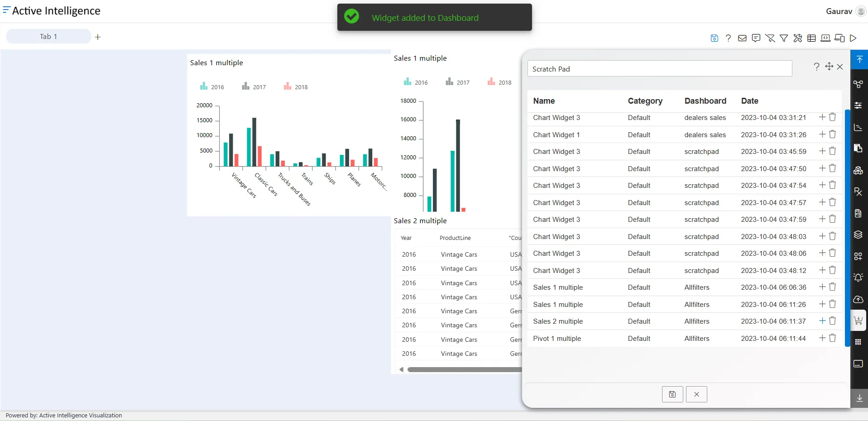The height and width of the screenshot is (421, 868).
Task: Click the save button at Scratch Pad bottom
Action: [672, 394]
